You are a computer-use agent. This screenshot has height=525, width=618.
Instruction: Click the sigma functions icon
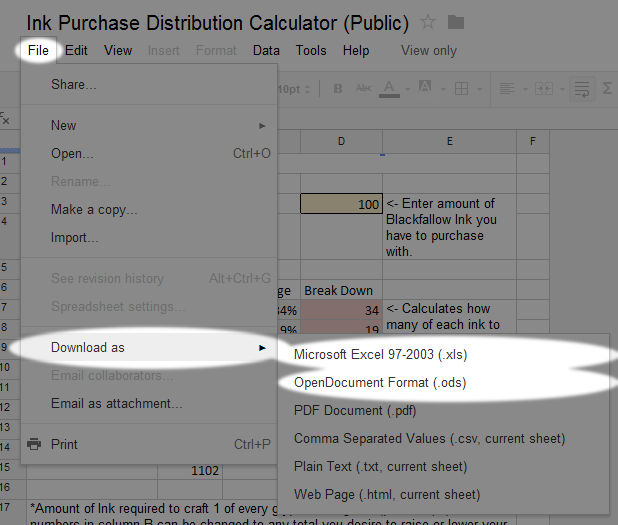607,88
